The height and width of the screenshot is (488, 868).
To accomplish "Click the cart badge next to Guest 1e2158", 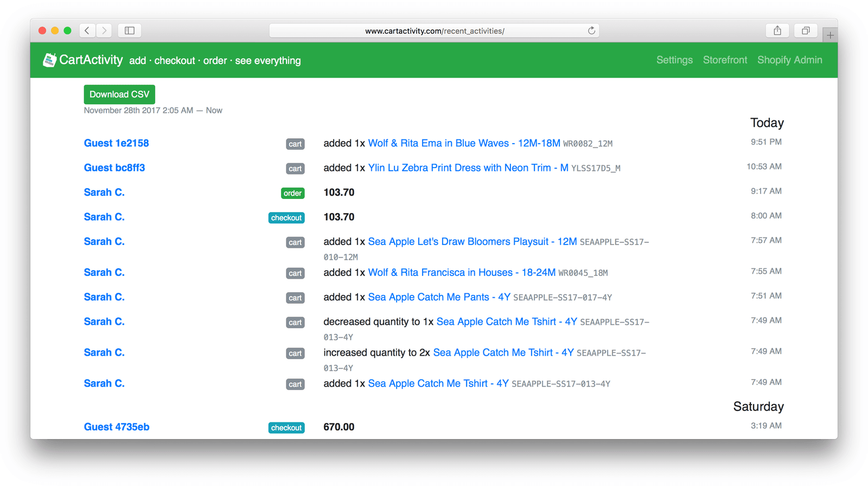I will tap(295, 144).
